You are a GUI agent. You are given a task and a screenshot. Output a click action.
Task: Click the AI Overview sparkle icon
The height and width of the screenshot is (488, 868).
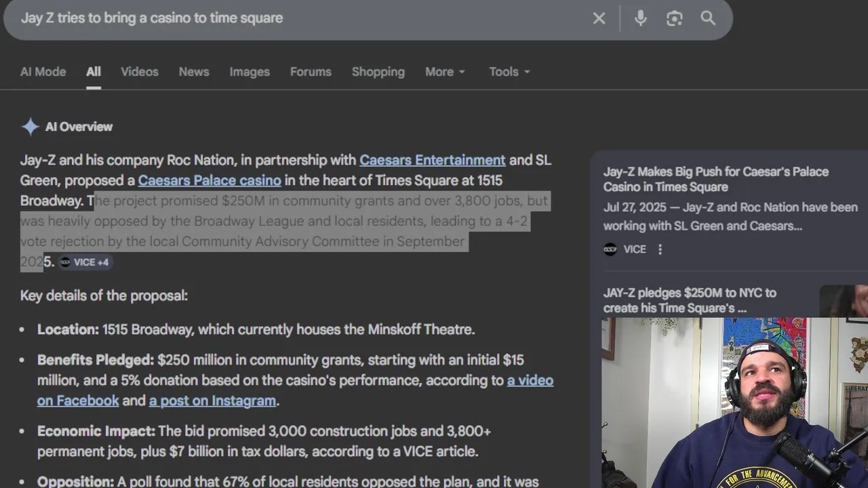(30, 127)
